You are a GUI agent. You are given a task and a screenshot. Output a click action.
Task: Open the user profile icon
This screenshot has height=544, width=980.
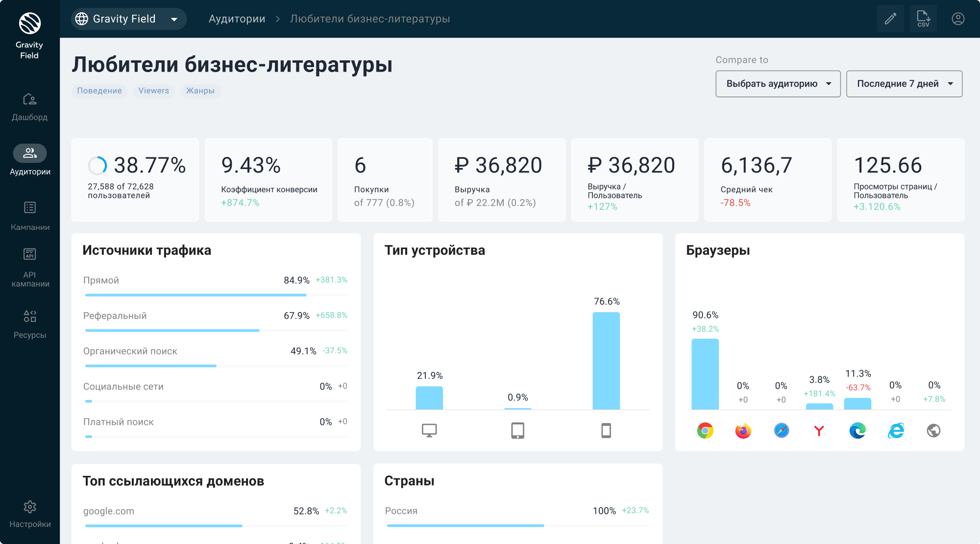[958, 19]
